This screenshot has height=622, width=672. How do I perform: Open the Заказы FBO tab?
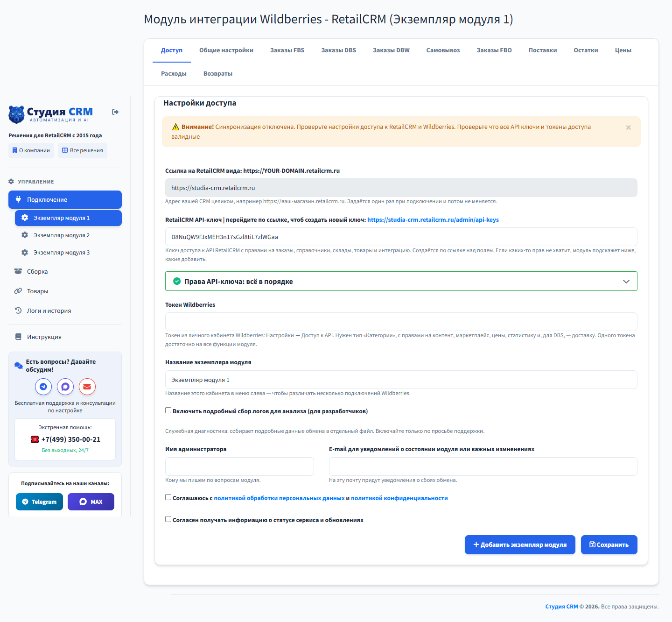[x=494, y=50]
